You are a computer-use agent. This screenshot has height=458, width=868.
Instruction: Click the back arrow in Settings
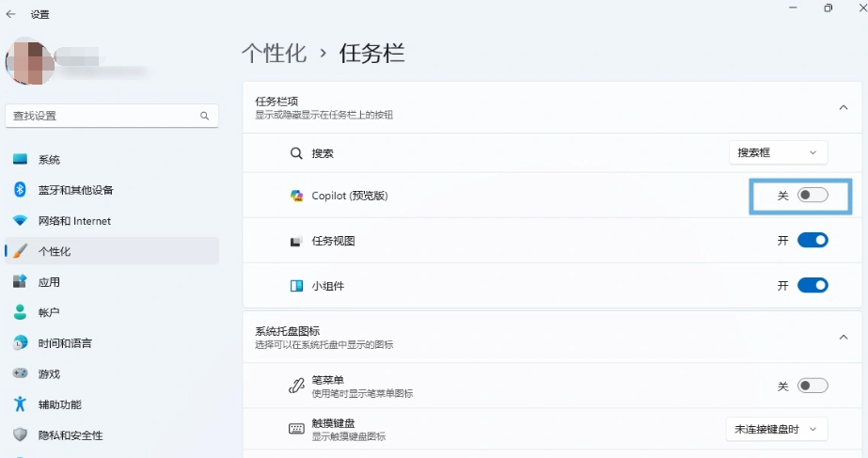click(11, 14)
